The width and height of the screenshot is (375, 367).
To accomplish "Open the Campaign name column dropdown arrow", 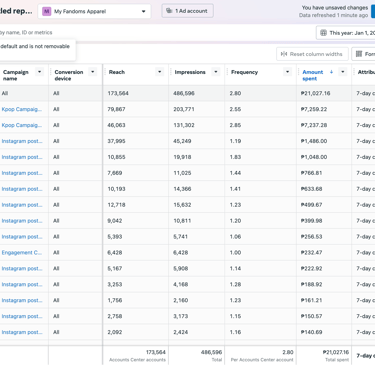I will pyautogui.click(x=40, y=72).
